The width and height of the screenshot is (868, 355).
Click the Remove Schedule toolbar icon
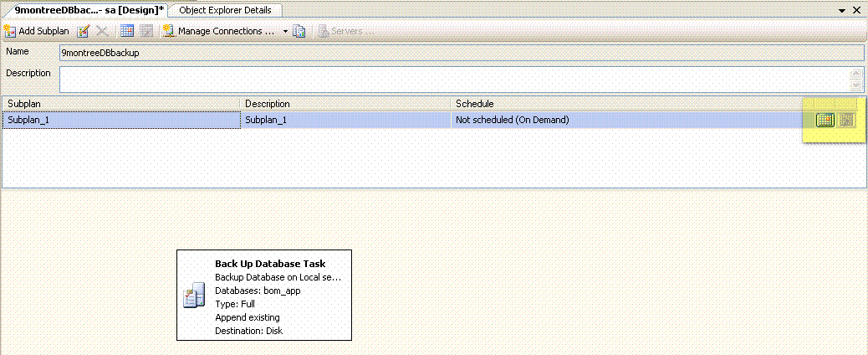[x=146, y=32]
